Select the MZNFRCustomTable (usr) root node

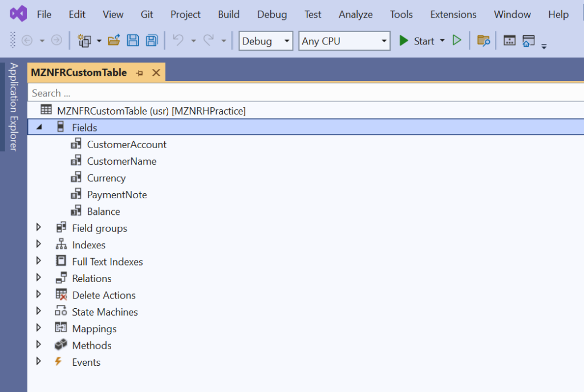(x=306, y=111)
